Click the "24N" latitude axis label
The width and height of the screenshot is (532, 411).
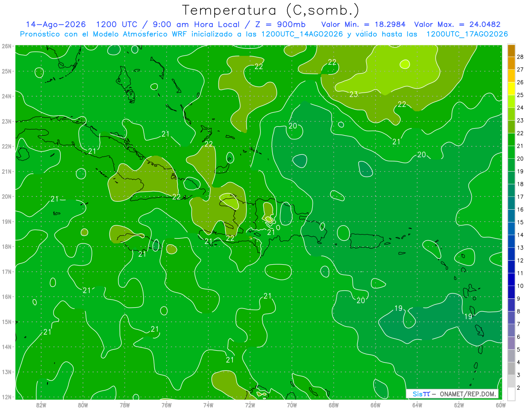click(6, 96)
